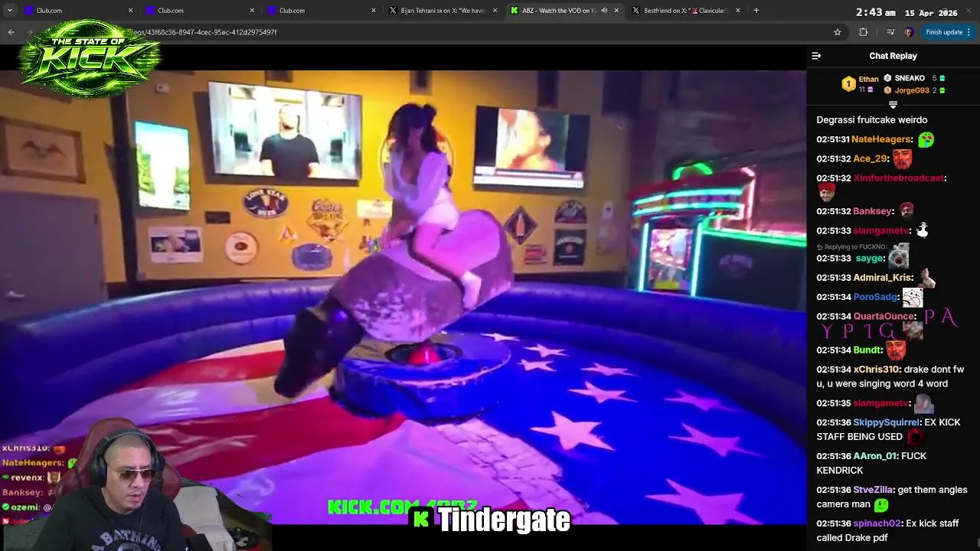Viewport: 980px width, 551px height.
Task: Close the Bestfriend on X tab
Action: pos(738,11)
